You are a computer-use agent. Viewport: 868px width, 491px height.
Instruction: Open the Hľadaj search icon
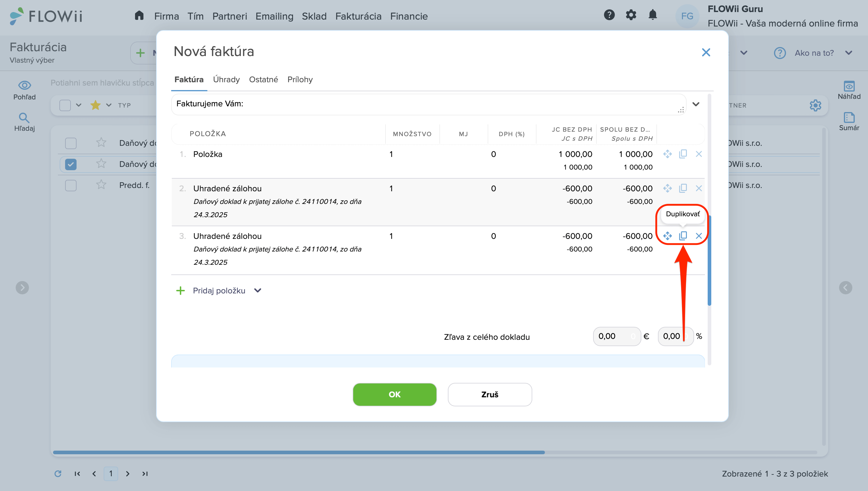[24, 122]
